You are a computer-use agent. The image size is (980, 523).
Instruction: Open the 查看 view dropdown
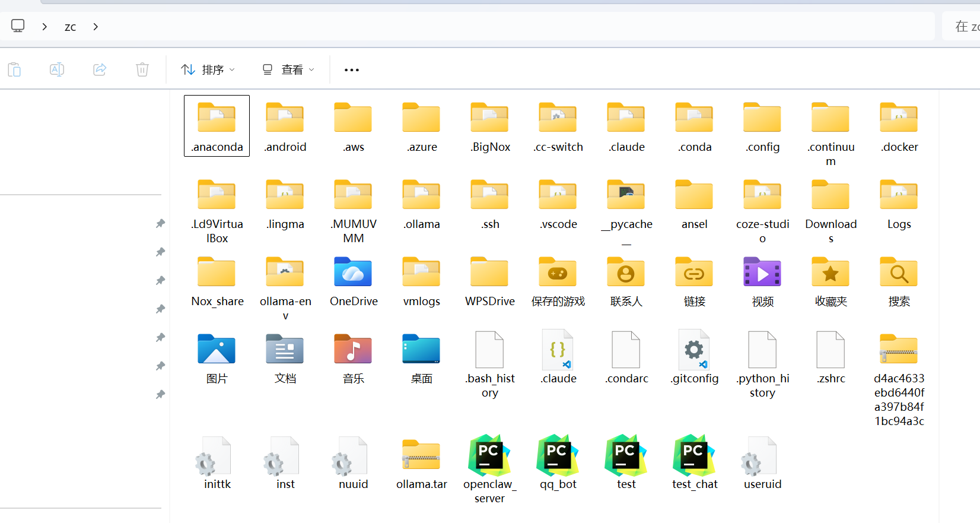pyautogui.click(x=288, y=70)
